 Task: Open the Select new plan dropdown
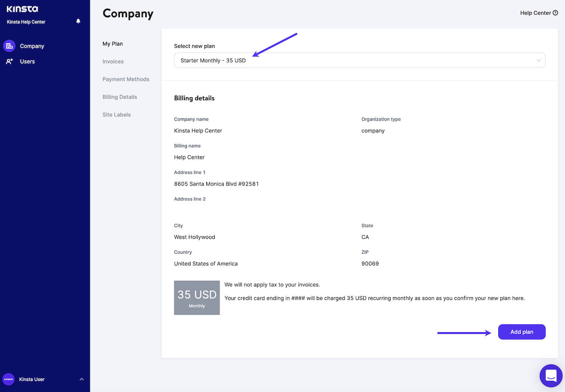coord(360,60)
